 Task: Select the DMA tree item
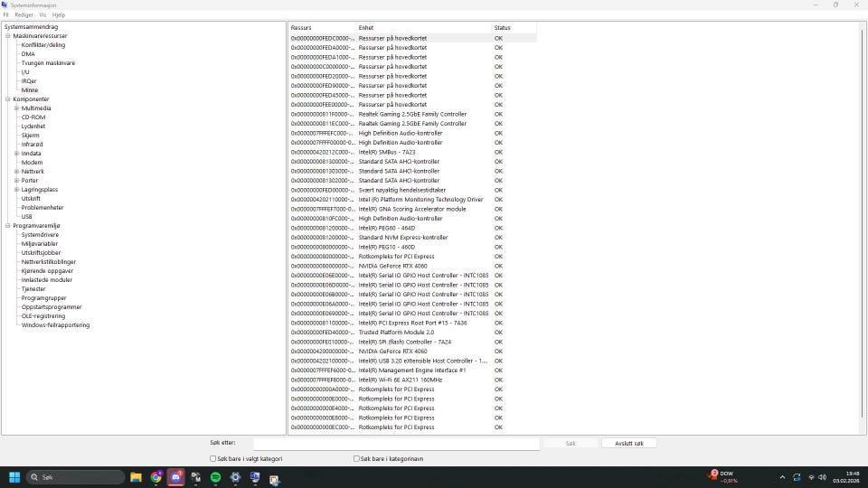28,53
